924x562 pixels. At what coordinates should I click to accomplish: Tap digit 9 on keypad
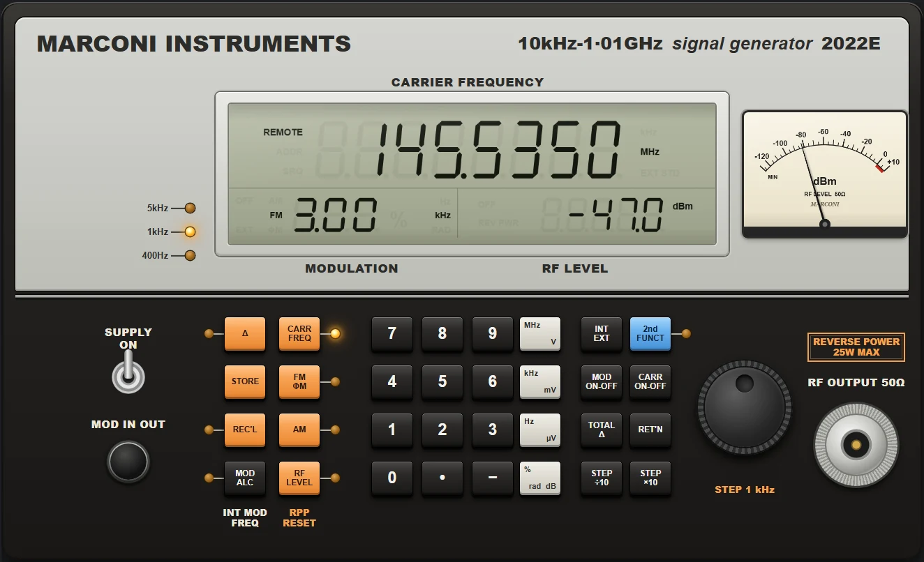click(493, 333)
